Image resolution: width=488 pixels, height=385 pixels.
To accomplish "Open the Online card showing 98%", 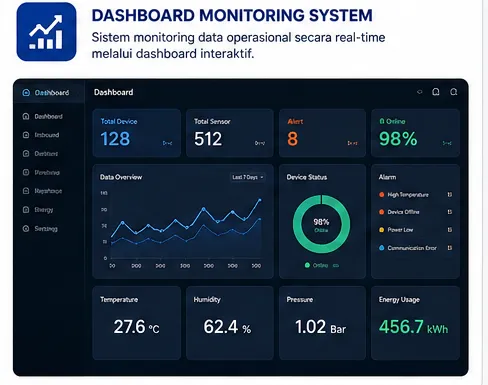I will [415, 133].
